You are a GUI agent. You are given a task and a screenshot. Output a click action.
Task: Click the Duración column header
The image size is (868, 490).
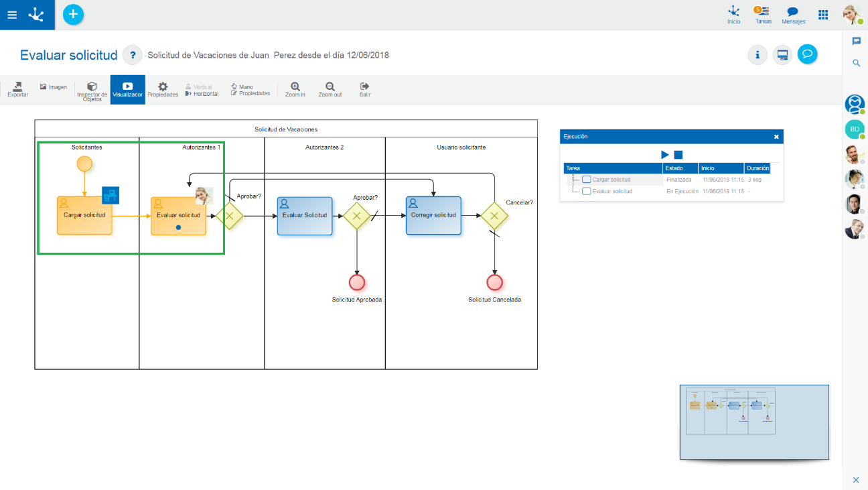[x=757, y=168]
